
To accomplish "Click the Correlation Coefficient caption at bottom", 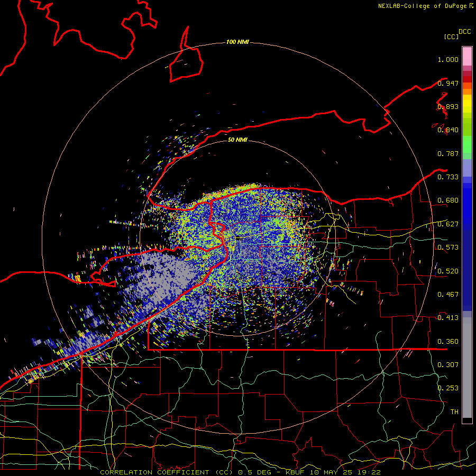I will click(240, 472).
